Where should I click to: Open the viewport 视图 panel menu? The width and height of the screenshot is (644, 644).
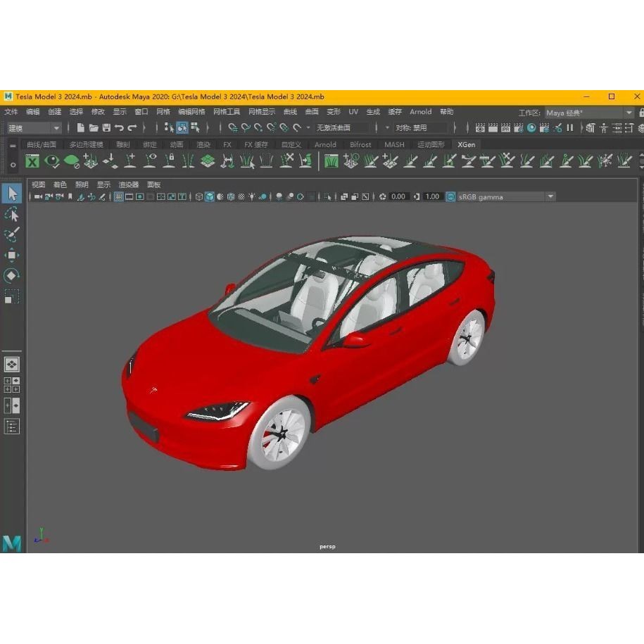[38, 184]
